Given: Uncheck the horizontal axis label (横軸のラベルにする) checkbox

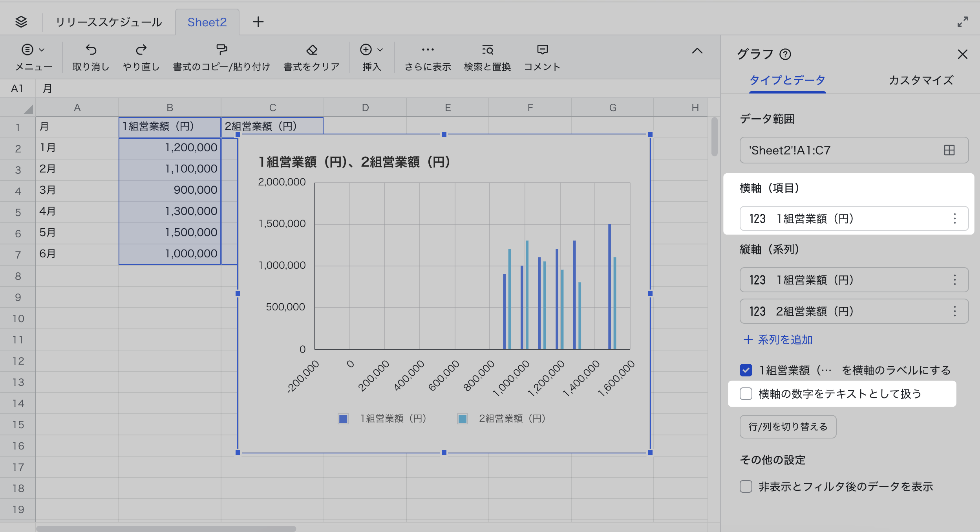Looking at the screenshot, I should tap(746, 370).
